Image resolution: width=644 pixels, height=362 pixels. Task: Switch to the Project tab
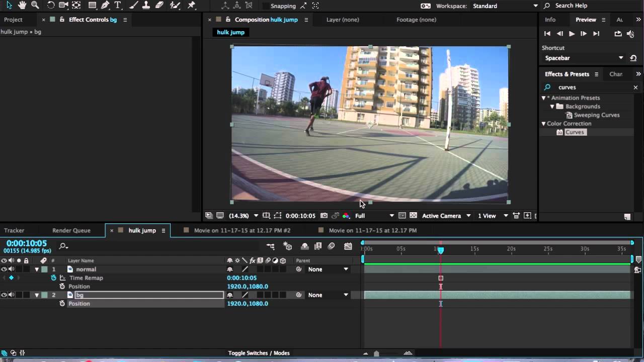13,20
